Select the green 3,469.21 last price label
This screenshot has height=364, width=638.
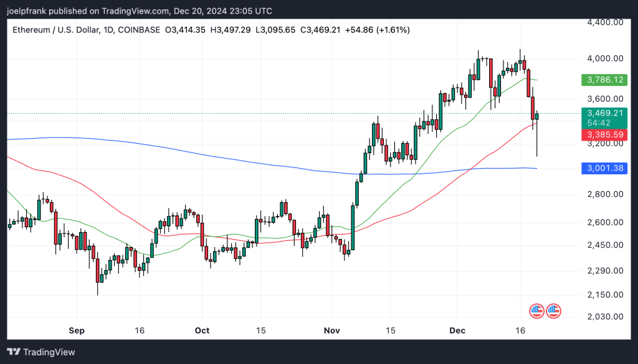pyautogui.click(x=603, y=114)
